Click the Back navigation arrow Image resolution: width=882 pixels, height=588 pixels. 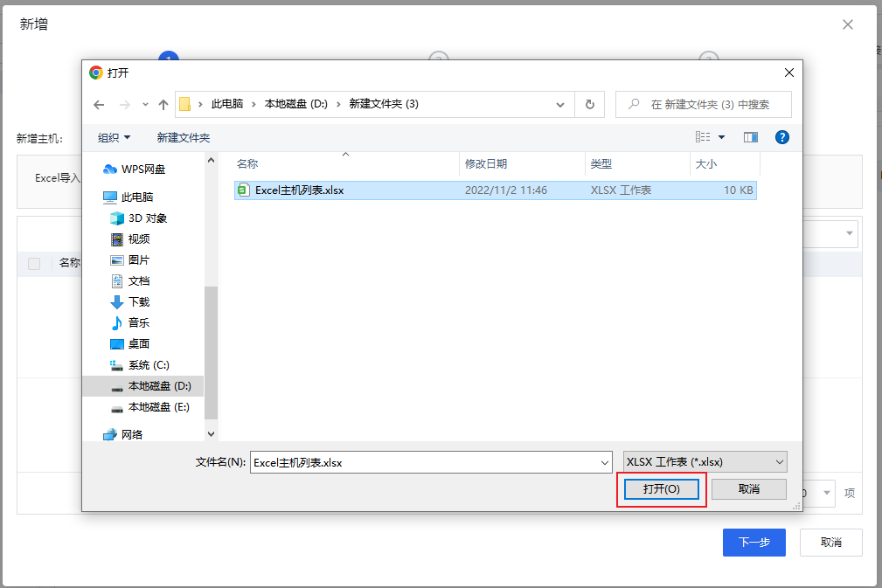tap(99, 105)
